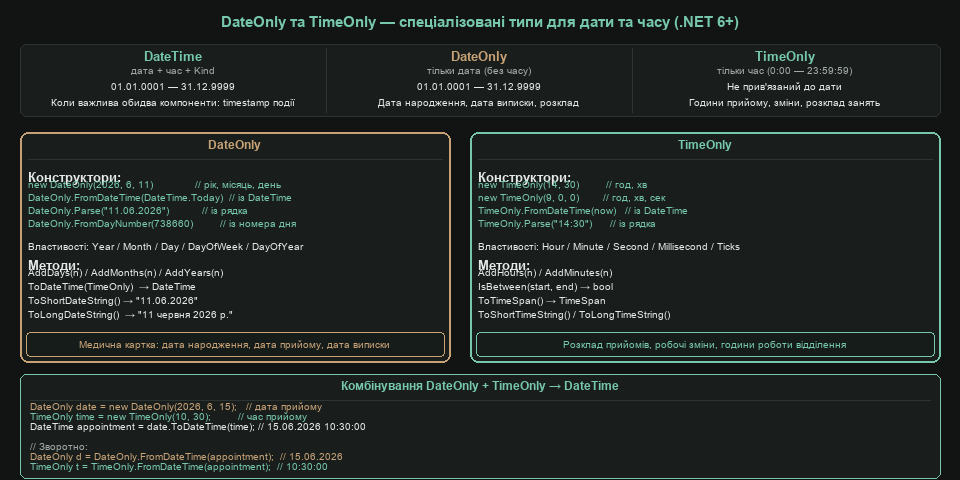This screenshot has height=480, width=960.
Task: Click "ToShortTimeString() / ToLongTimeString()"
Action: (x=574, y=315)
